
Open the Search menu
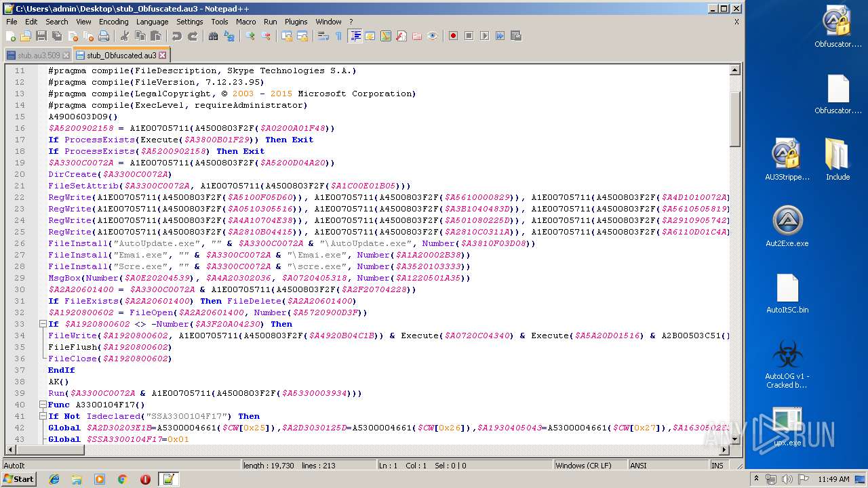pos(57,22)
